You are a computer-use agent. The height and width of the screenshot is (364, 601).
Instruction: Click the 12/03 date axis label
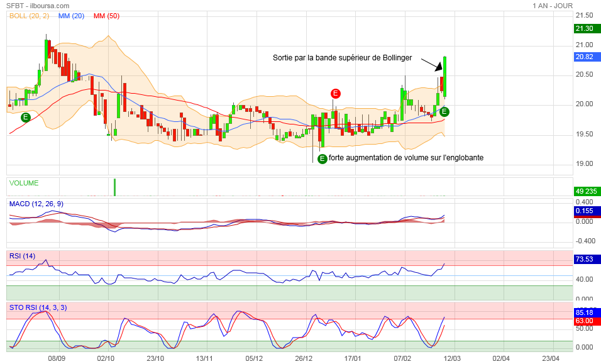tap(452, 358)
